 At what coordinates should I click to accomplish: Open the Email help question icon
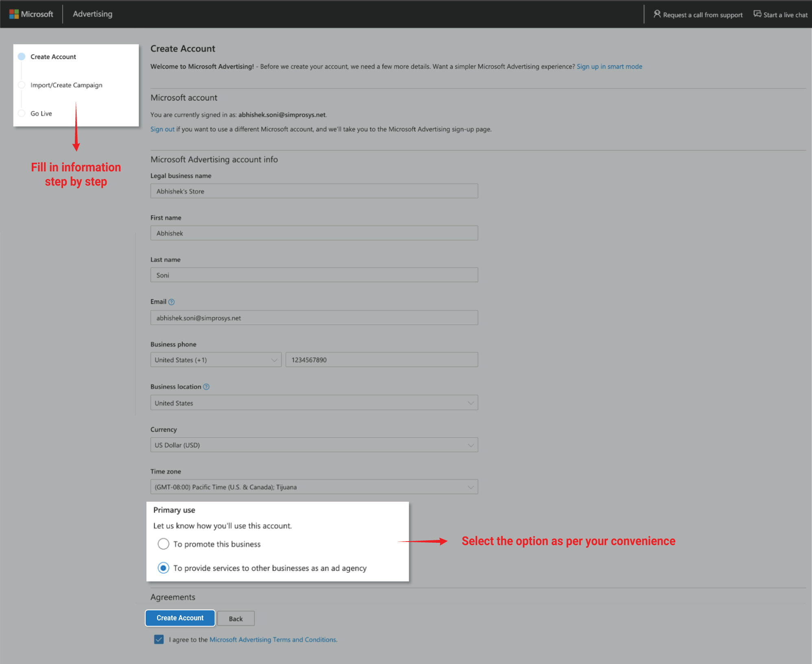pyautogui.click(x=171, y=302)
